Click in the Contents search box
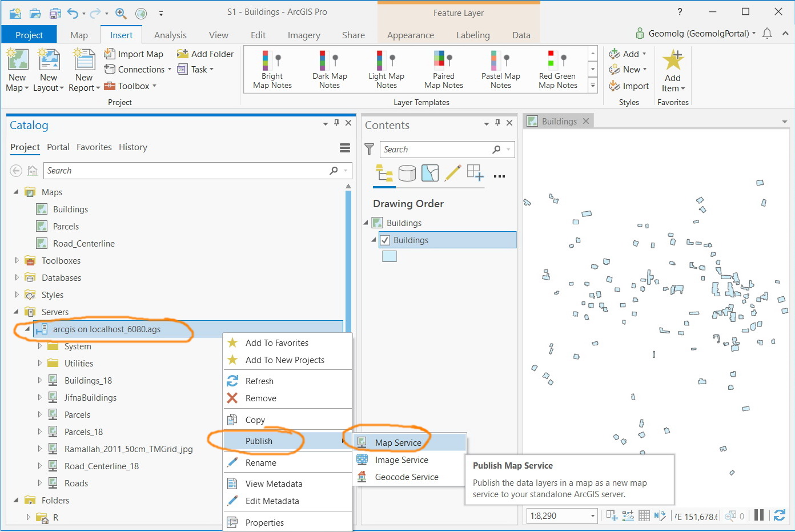 (x=447, y=150)
